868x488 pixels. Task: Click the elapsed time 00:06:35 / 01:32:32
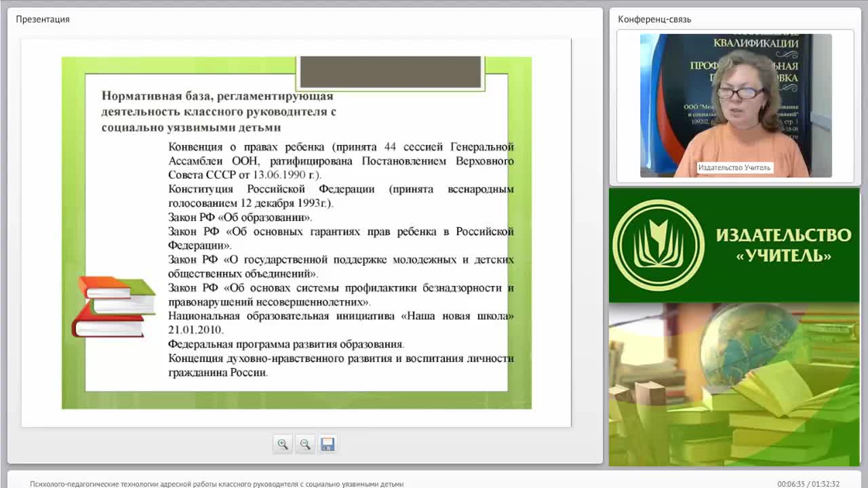[x=808, y=484]
